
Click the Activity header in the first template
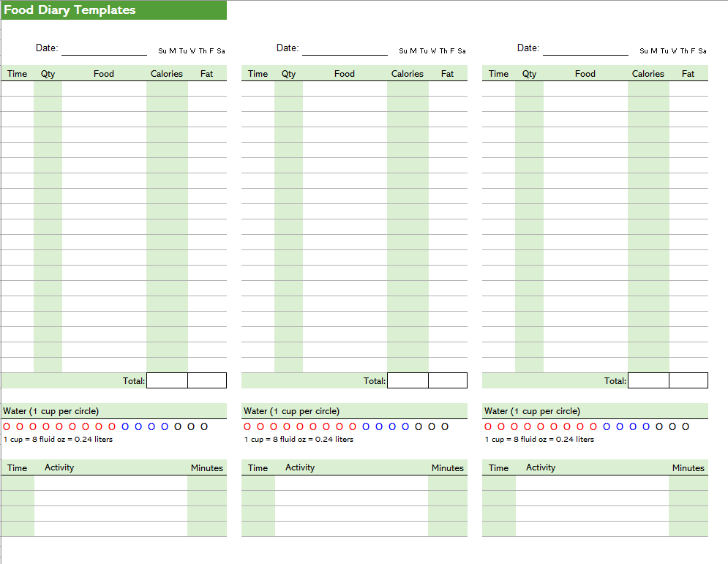coord(59,467)
